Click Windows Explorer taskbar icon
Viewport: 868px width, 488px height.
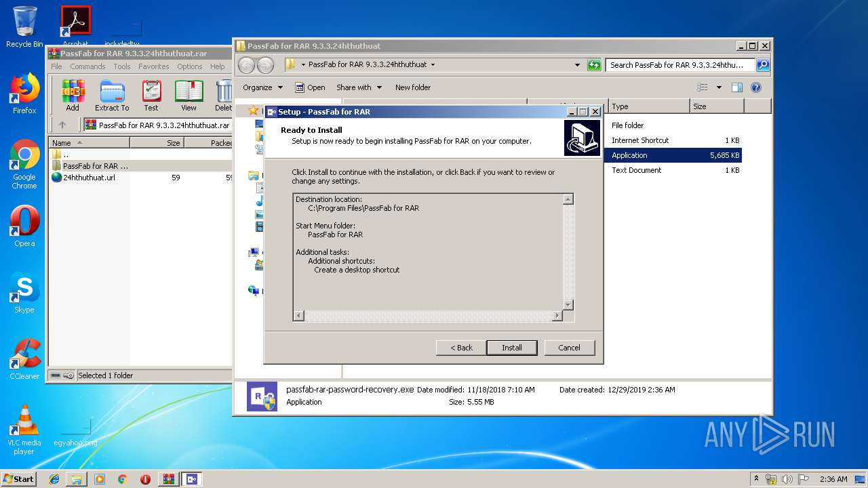click(77, 479)
